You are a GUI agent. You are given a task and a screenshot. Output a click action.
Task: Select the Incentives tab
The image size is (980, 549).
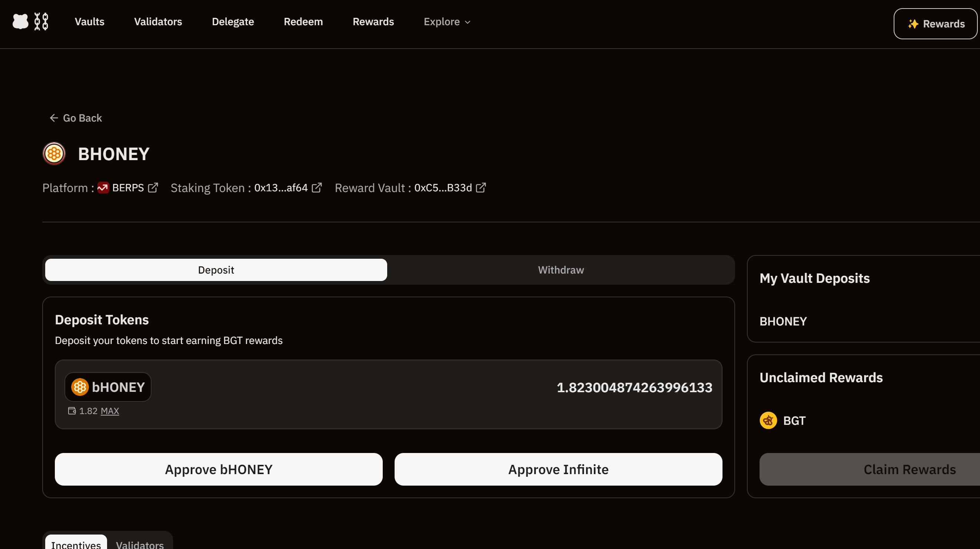(76, 545)
